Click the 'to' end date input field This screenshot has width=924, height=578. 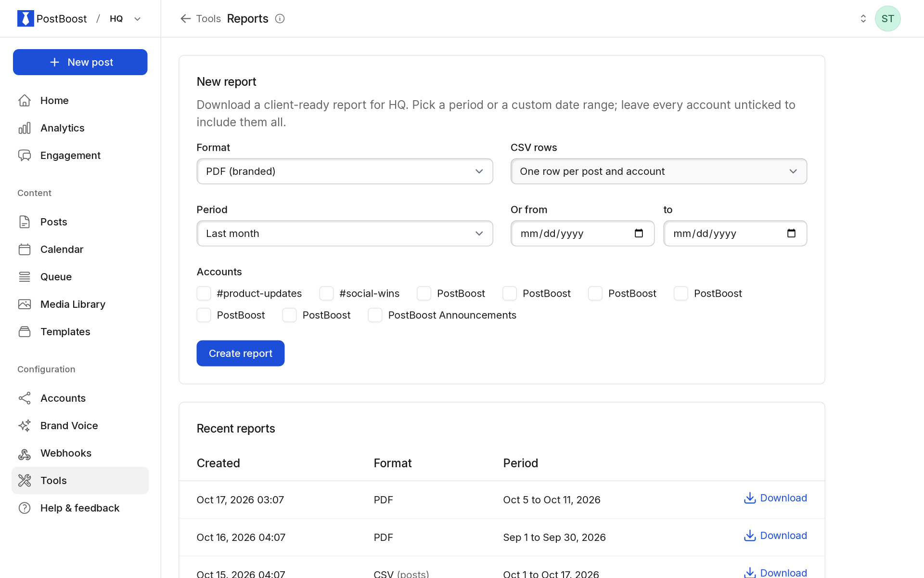coord(735,233)
